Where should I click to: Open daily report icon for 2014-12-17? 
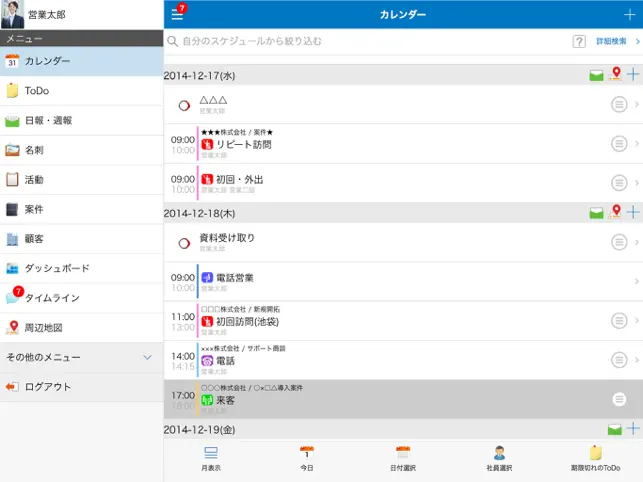click(x=596, y=75)
